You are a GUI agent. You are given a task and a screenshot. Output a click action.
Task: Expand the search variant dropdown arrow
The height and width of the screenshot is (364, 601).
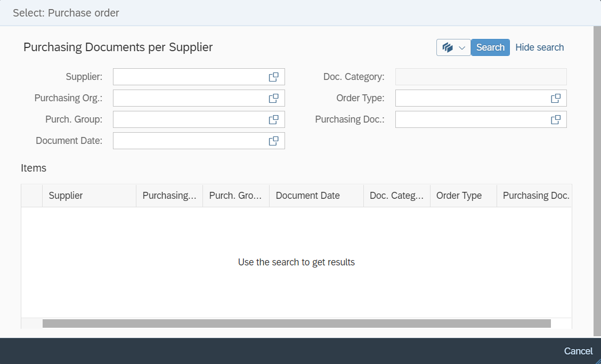point(462,47)
